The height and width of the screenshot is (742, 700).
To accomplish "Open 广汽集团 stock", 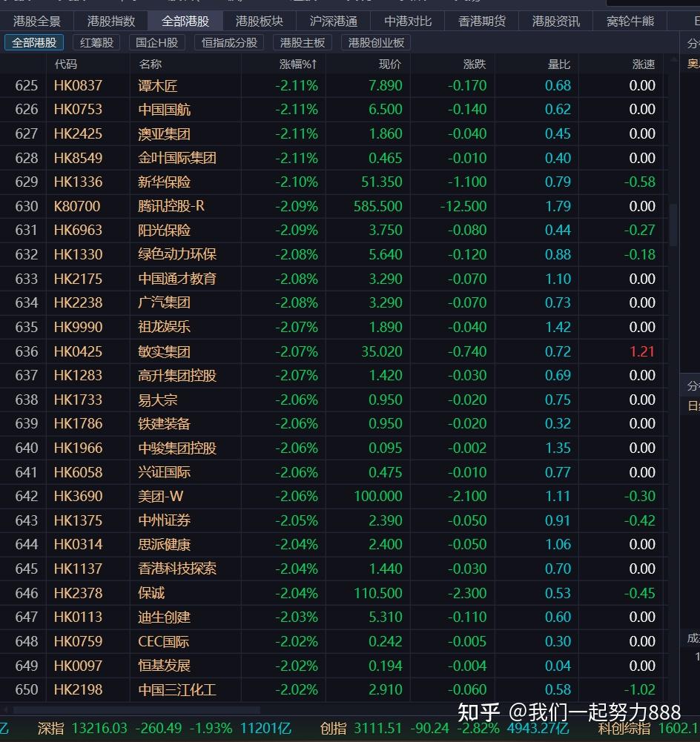I will pos(334,303).
